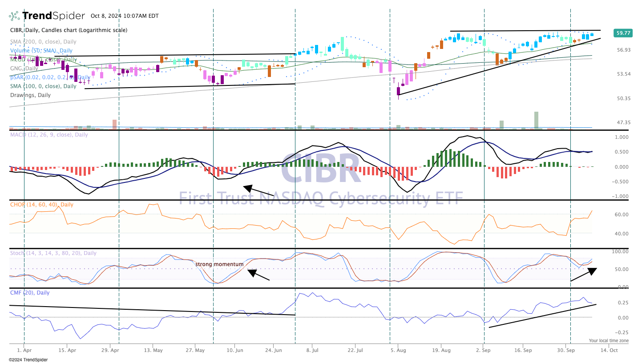
Task: Select the declining trendline in CMF panel
Action: (x=152, y=310)
